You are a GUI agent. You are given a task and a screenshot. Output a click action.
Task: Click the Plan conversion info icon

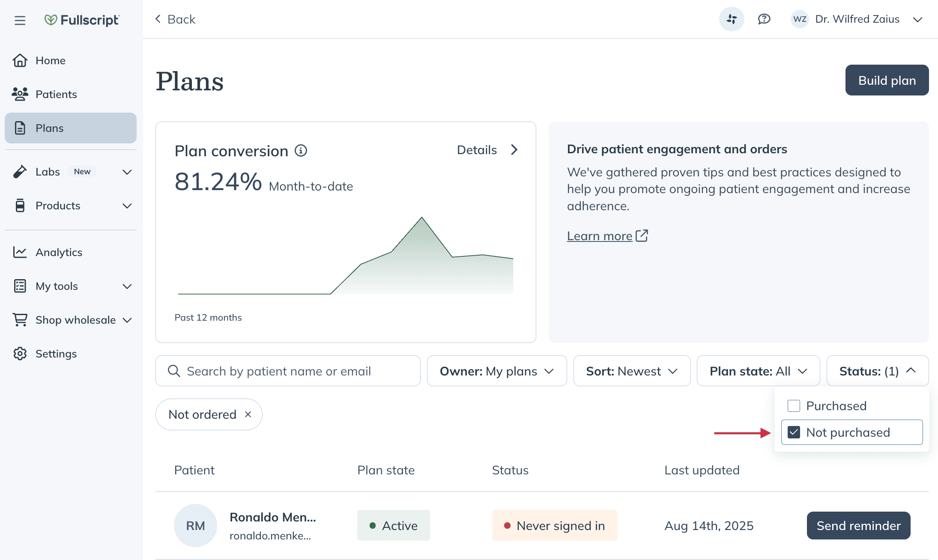(301, 151)
